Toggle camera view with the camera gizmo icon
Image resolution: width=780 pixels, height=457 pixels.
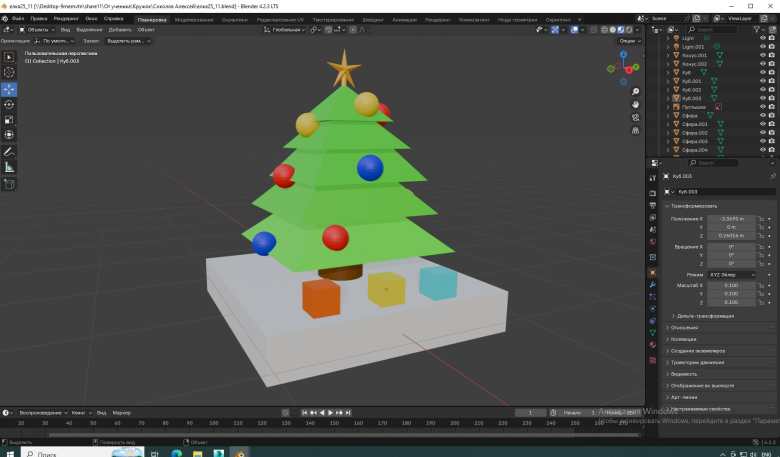637,117
